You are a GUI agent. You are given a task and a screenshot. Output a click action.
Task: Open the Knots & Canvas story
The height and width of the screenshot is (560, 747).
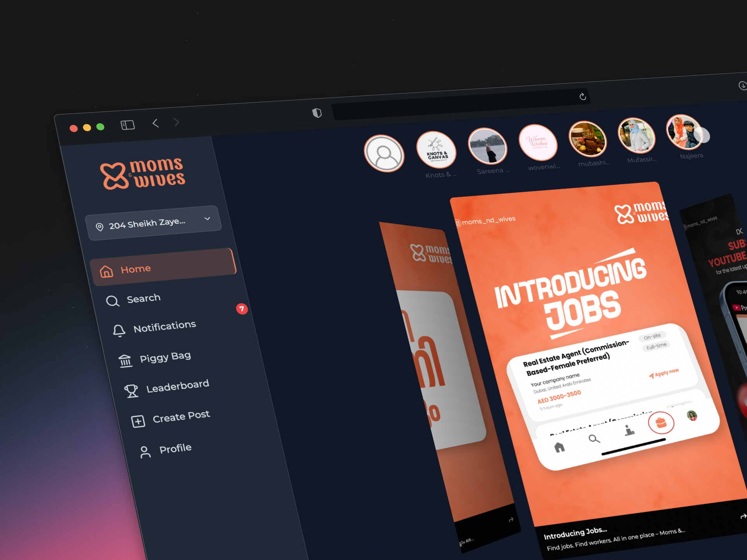[436, 150]
